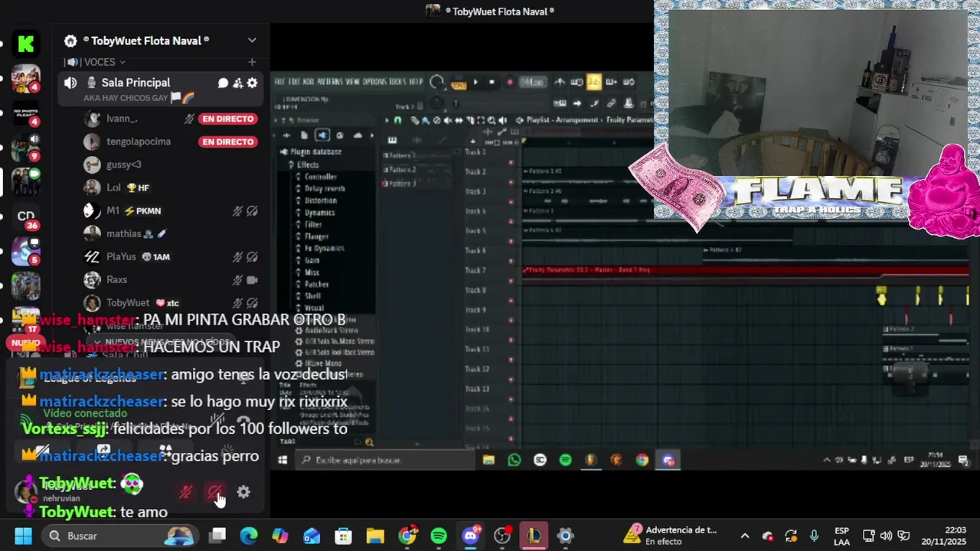
Task: Select the cloud tab in FL Browser
Action: tap(357, 135)
